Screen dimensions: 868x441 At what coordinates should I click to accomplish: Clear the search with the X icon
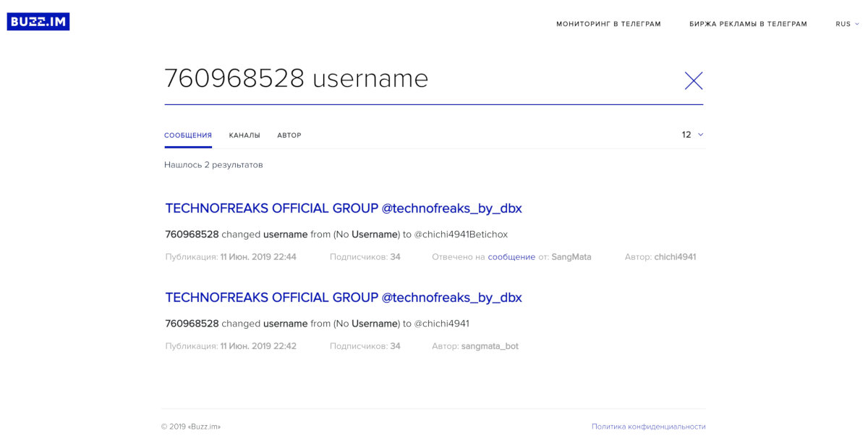pyautogui.click(x=694, y=81)
